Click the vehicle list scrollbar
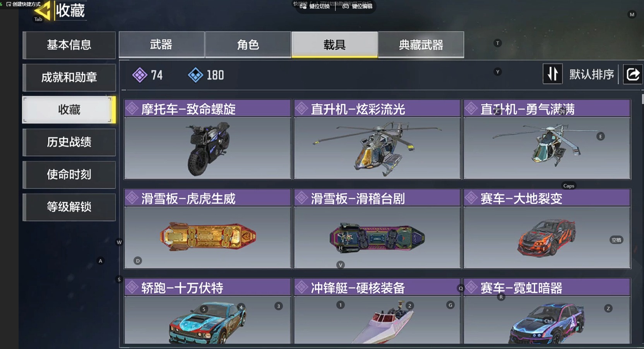 [642, 99]
